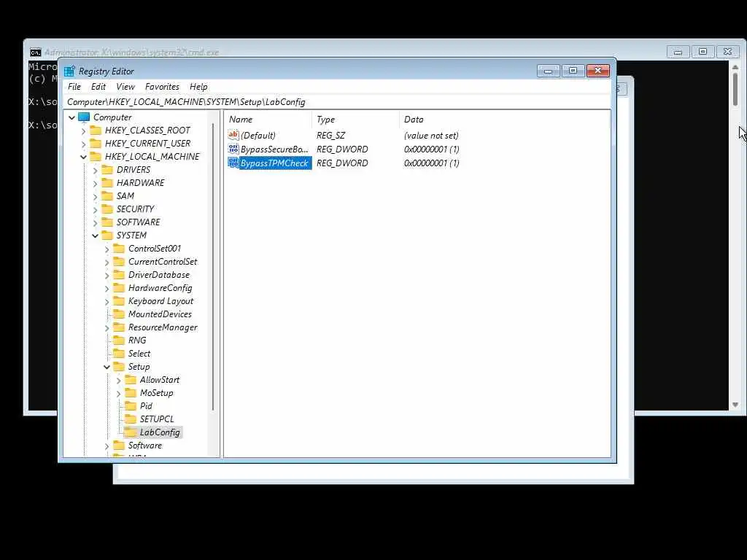Click the SYSTEM folder icon
The width and height of the screenshot is (747, 560).
108,236
